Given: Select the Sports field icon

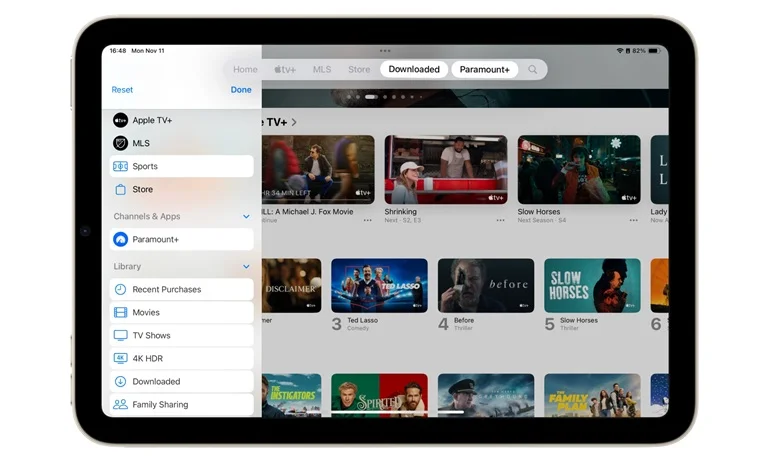Looking at the screenshot, I should (x=120, y=166).
